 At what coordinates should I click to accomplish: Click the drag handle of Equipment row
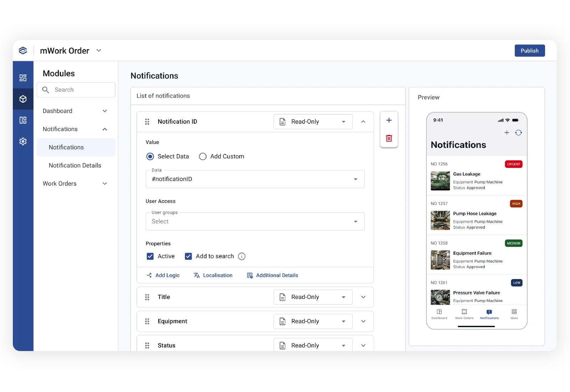point(147,321)
